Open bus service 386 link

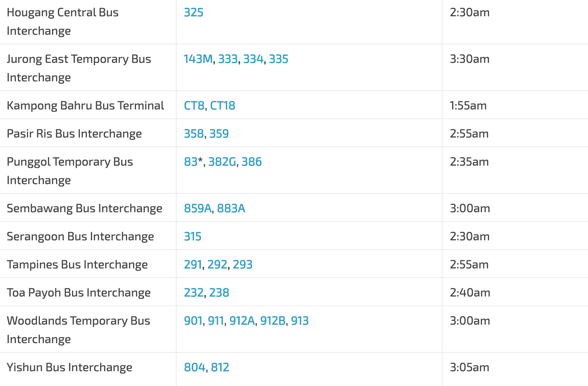252,162
